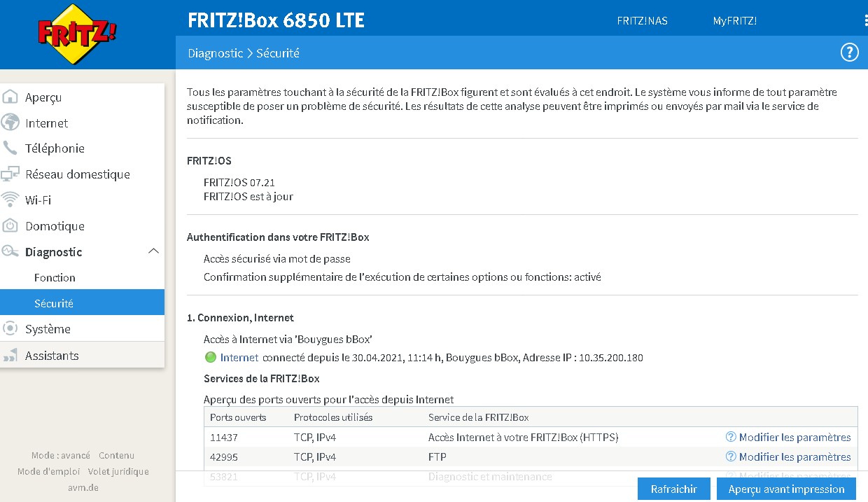Click Aperçu avant impression button

786,489
